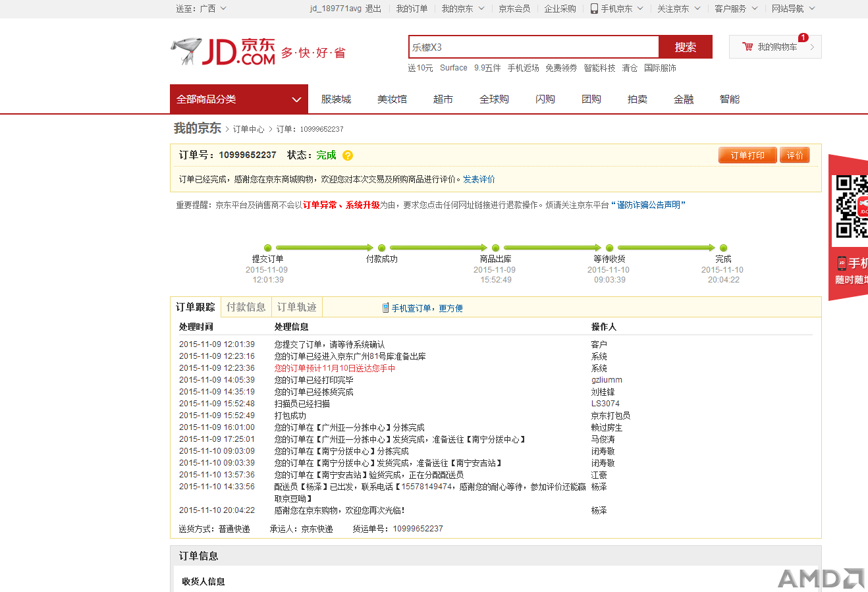The height and width of the screenshot is (592, 868).
Task: Click the 完成 progress step dot
Action: [723, 248]
